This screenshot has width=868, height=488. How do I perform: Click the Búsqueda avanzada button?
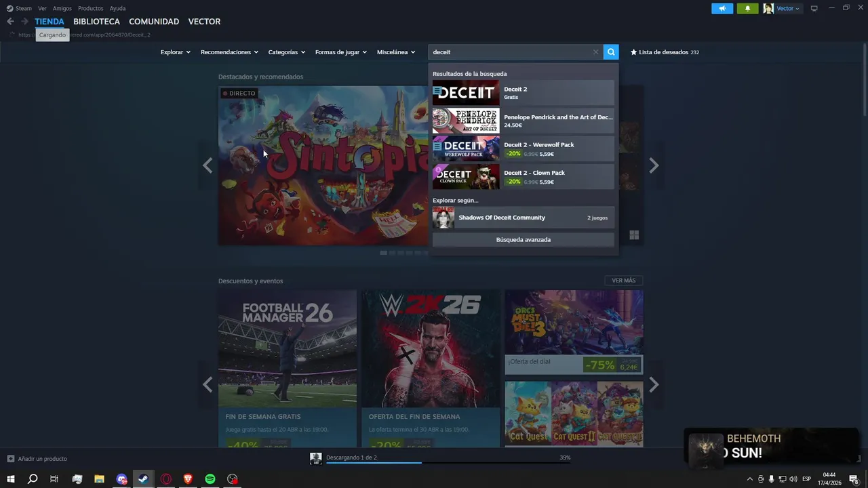pyautogui.click(x=524, y=240)
